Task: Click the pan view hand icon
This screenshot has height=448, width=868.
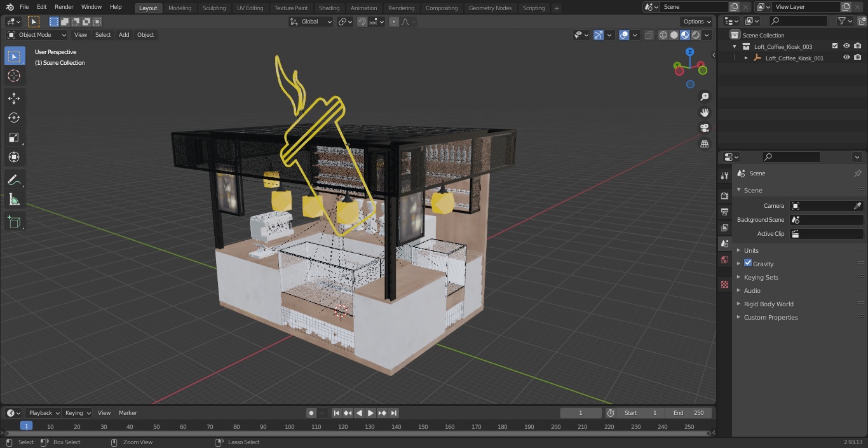Action: click(x=704, y=112)
